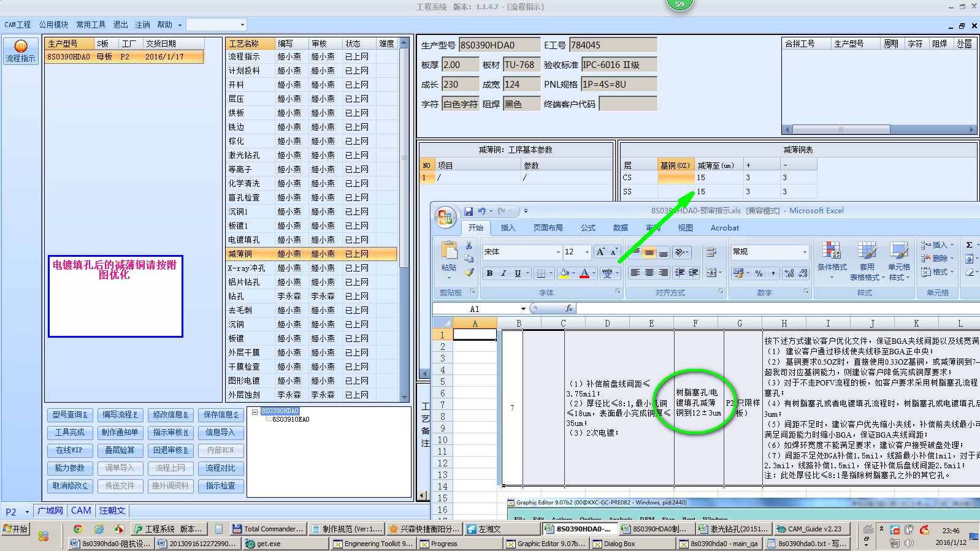Increase indent in alignment group
Viewport: 980px width, 551px height.
694,273
